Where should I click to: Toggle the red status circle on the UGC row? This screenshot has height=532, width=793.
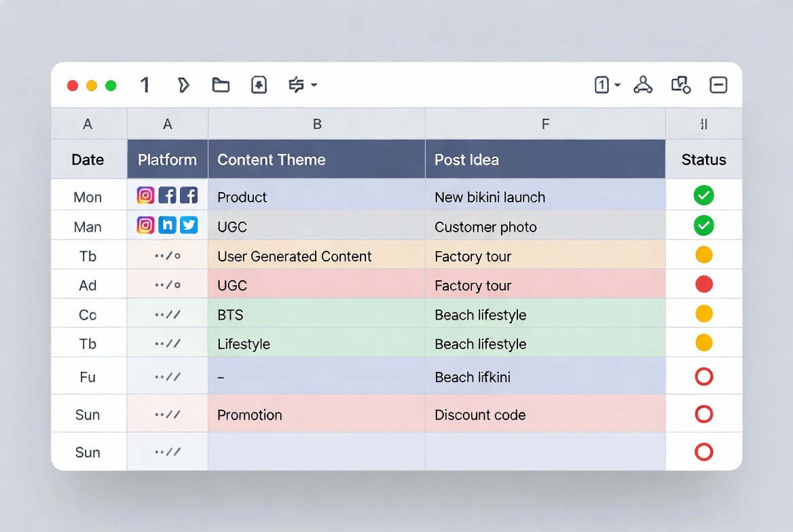tap(704, 284)
